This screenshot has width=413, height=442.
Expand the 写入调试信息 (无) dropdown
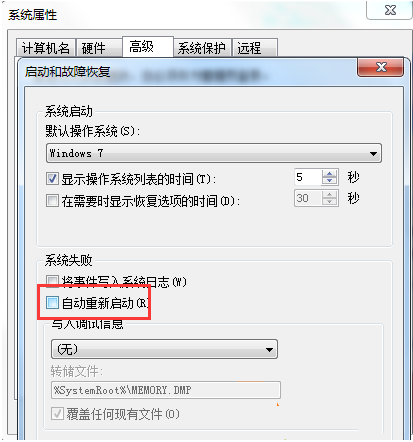click(x=164, y=349)
